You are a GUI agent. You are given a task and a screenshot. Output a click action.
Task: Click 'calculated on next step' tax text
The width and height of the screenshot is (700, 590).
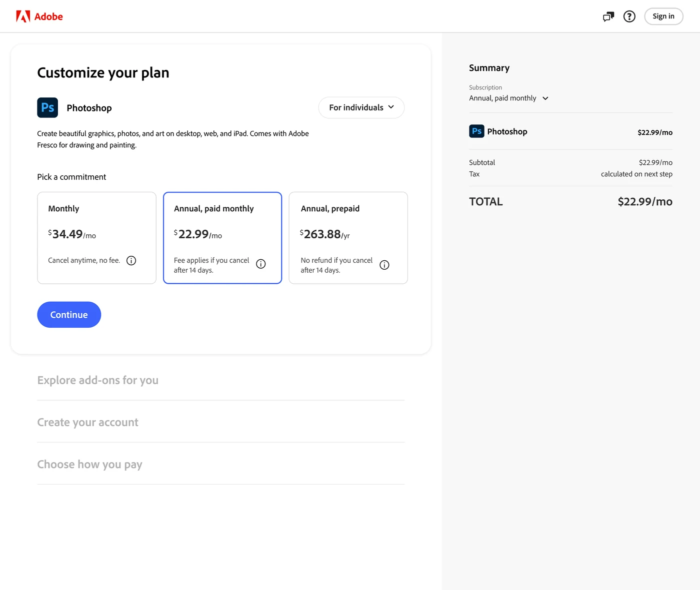coord(636,174)
